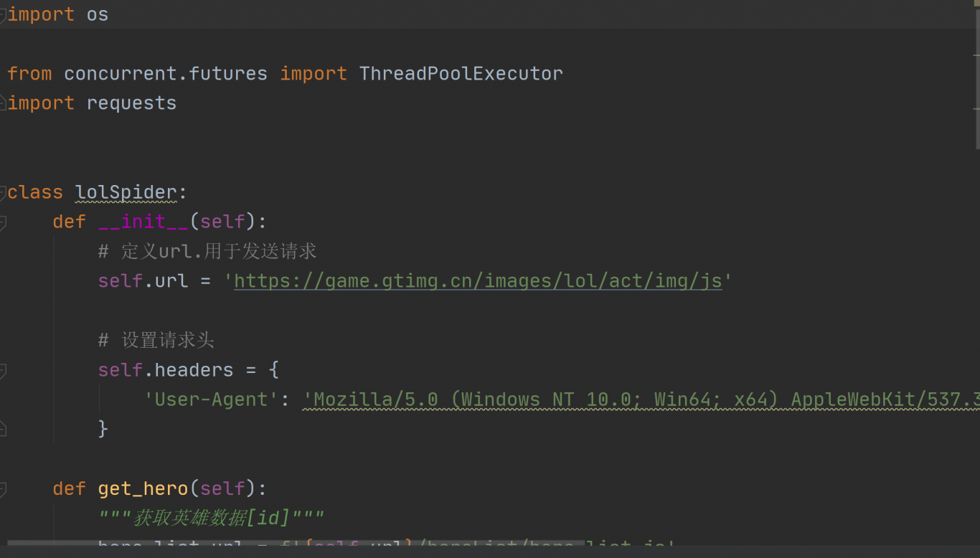Click the closing brace of headers dict
The height and width of the screenshot is (558, 980).
pos(103,429)
